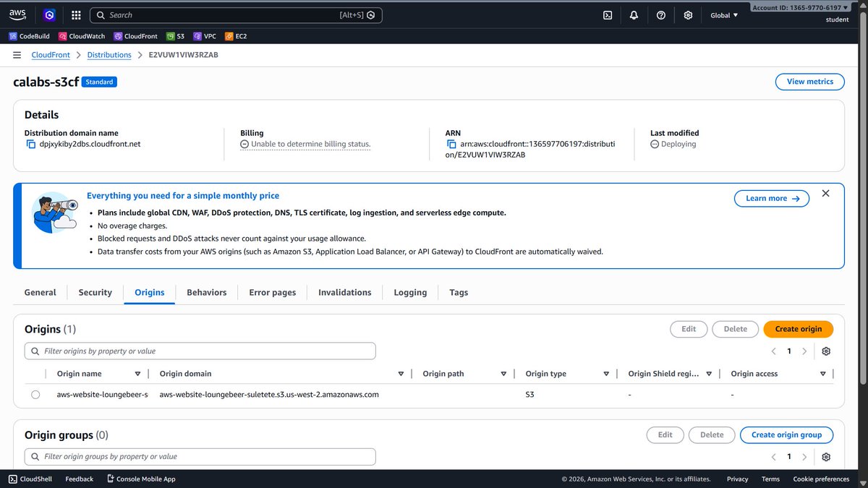Open the Amazon Q assistant icon in header
The width and height of the screenshot is (868, 488).
click(x=49, y=14)
